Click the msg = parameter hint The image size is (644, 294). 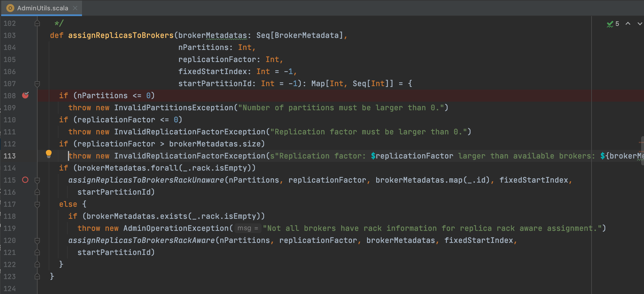248,228
